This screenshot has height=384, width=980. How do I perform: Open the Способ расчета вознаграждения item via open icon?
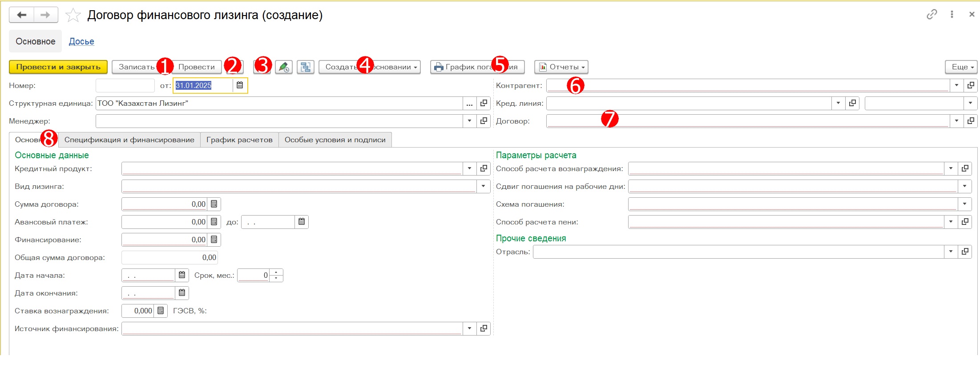pos(965,168)
